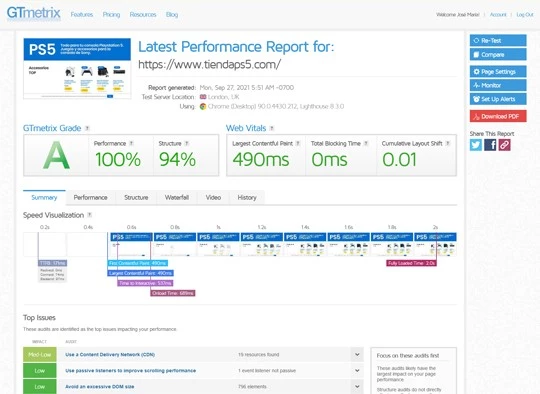Click the GTmetrix logo

pos(34,14)
